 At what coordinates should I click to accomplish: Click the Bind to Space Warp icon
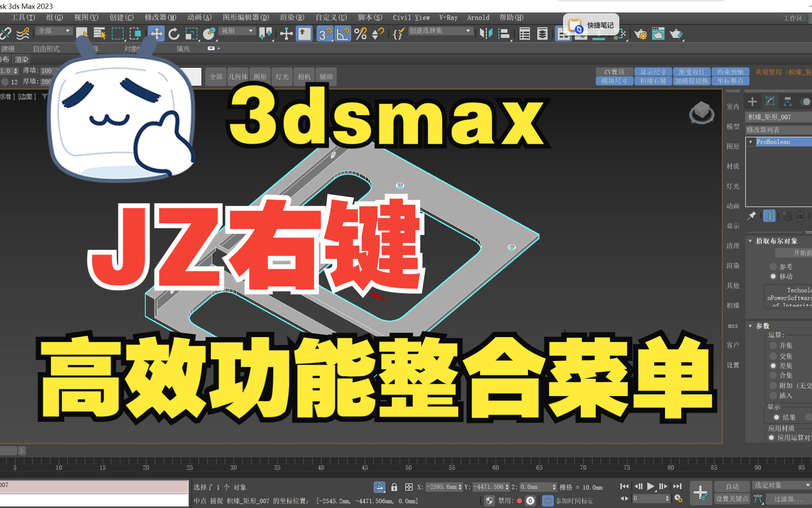click(23, 34)
